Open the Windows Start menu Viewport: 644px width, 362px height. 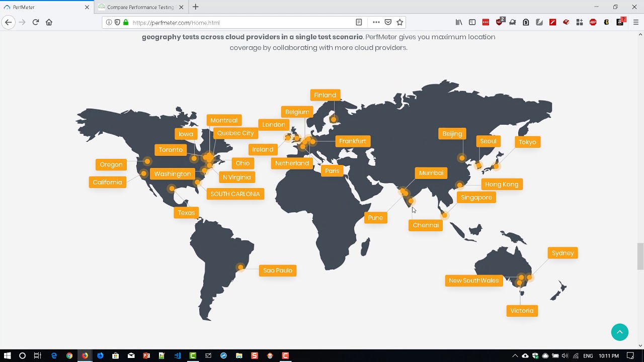(7, 355)
